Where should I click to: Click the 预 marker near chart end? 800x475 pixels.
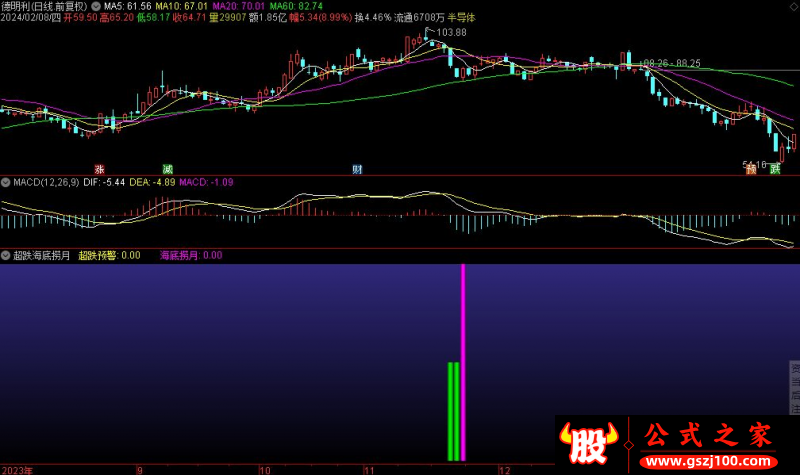pos(750,169)
